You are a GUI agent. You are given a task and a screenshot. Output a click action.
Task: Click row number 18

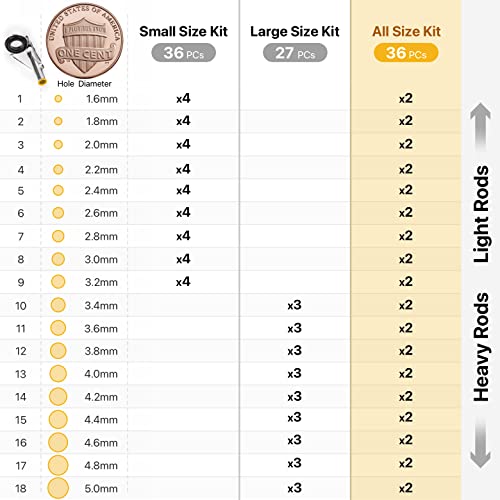click(x=21, y=489)
